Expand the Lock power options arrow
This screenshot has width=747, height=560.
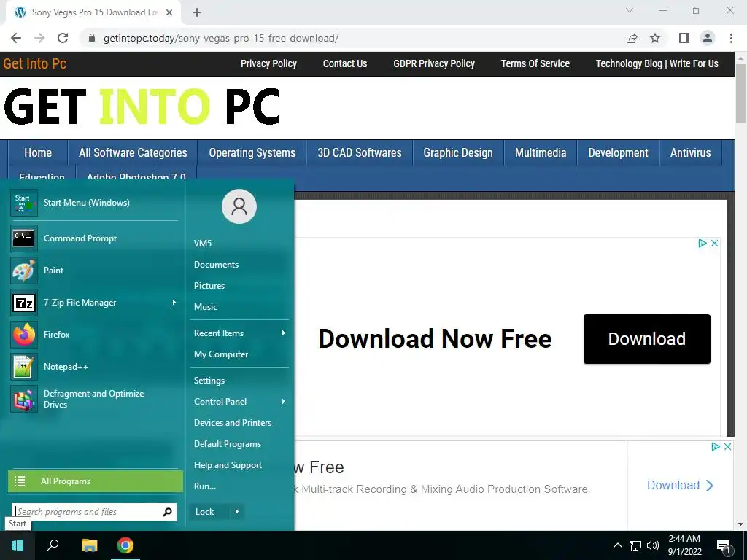coord(237,512)
